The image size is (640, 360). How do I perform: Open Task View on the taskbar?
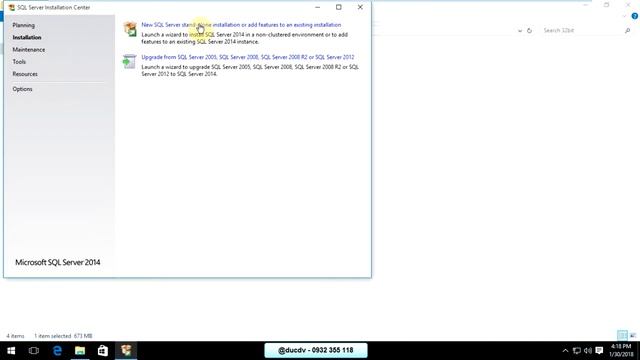[34, 351]
